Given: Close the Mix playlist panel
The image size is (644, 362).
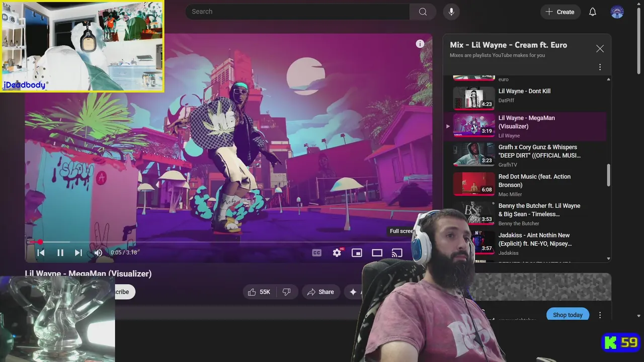Looking at the screenshot, I should [600, 49].
